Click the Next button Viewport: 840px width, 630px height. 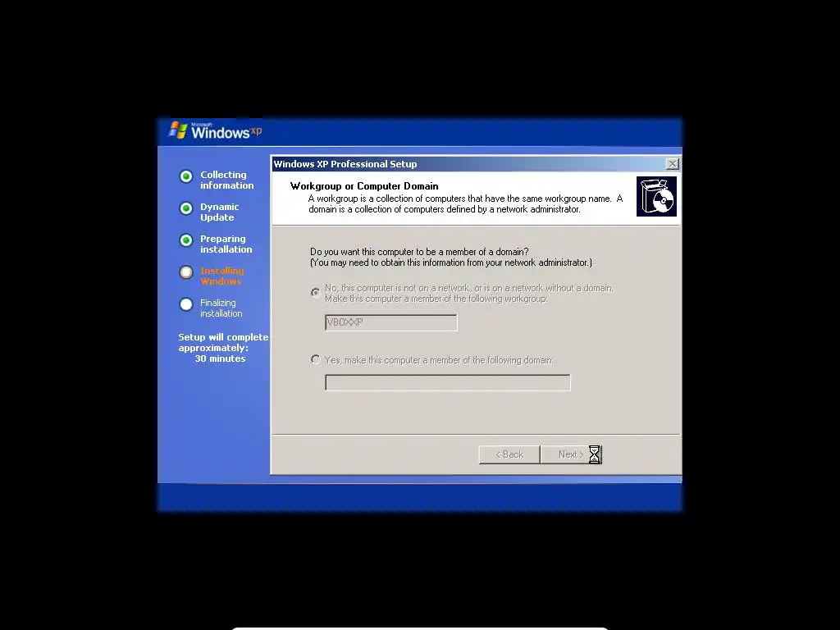(x=571, y=454)
